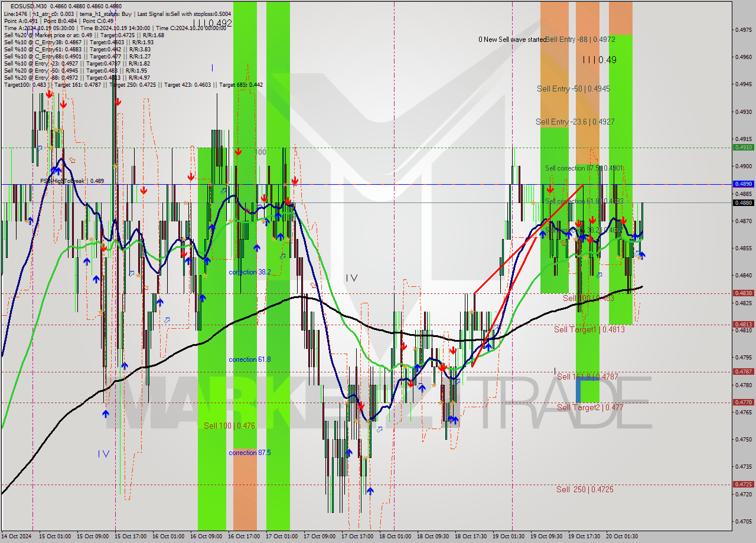
Task: Click the 0.4975 price axis label
Action: pyautogui.click(x=743, y=30)
